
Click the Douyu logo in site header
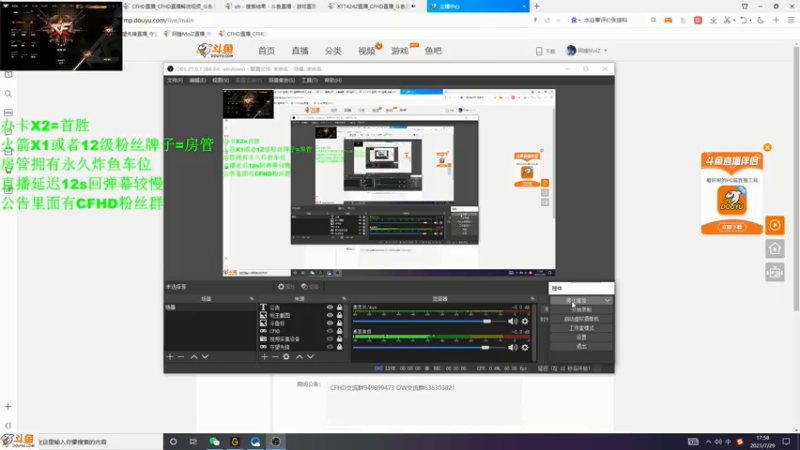point(215,50)
